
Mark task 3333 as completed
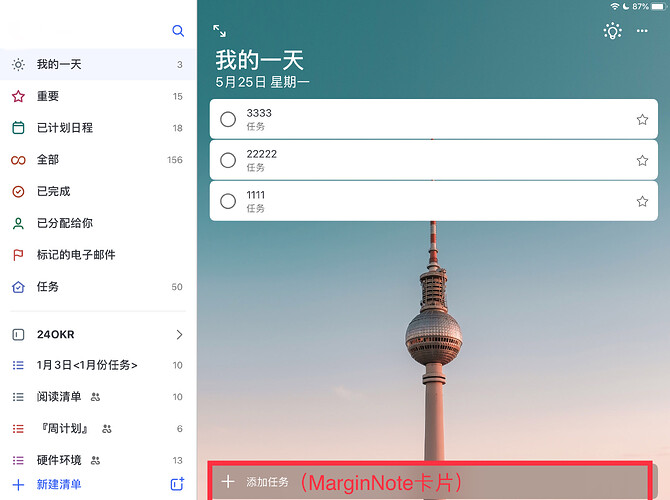point(228,119)
